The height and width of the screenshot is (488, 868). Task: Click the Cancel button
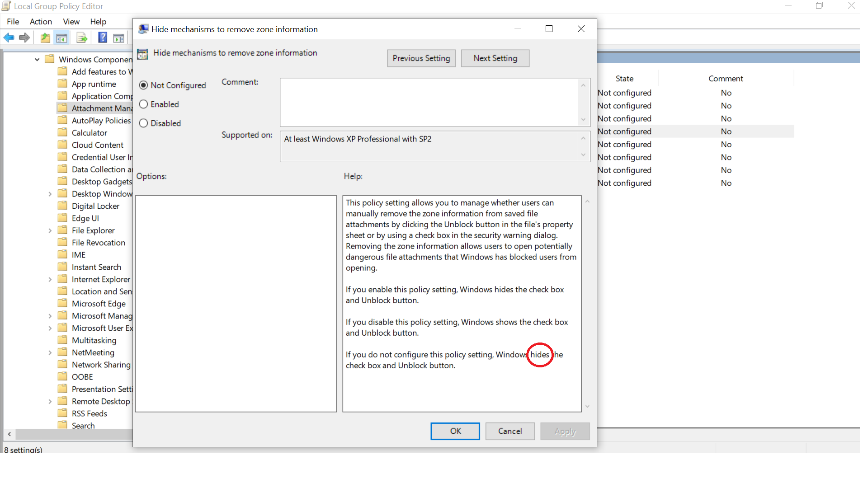(510, 431)
